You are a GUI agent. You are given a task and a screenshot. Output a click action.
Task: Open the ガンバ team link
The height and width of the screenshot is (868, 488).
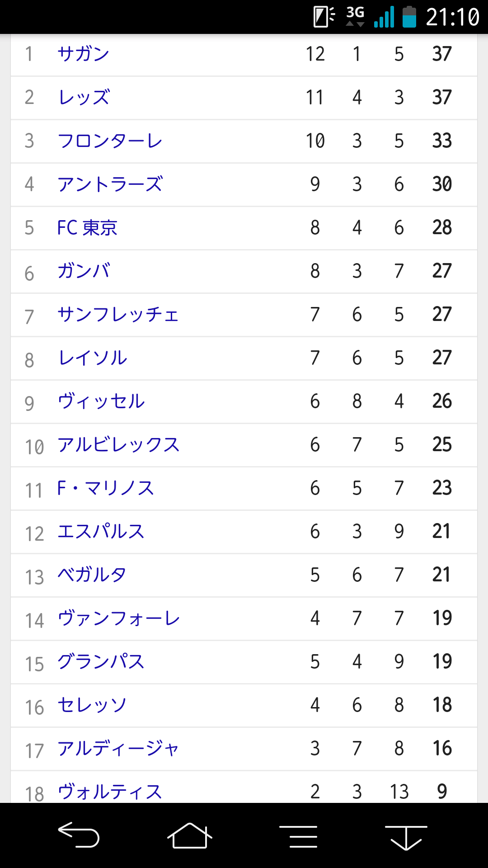point(84,271)
